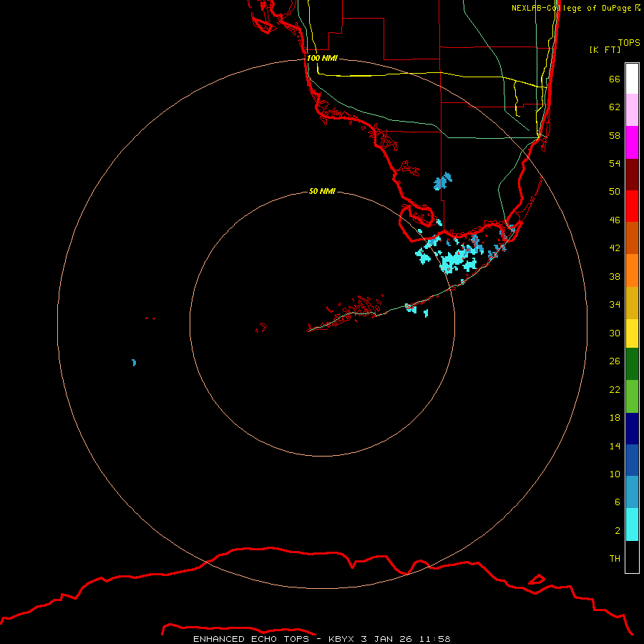Click the small red island near Cuba's coast
Screen dimensions: 644x644
click(537, 580)
